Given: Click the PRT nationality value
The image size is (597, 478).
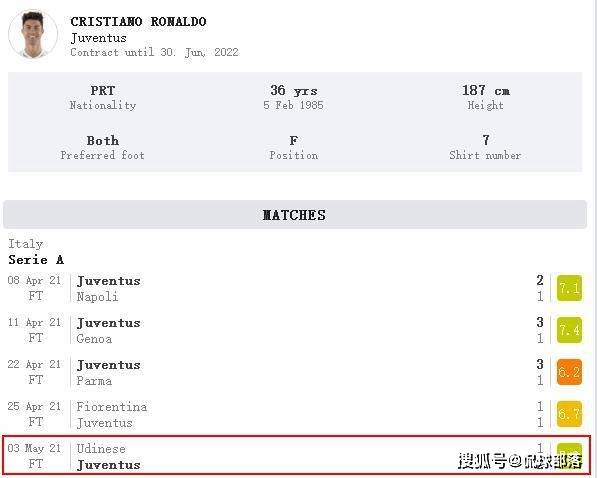Looking at the screenshot, I should click(103, 91).
